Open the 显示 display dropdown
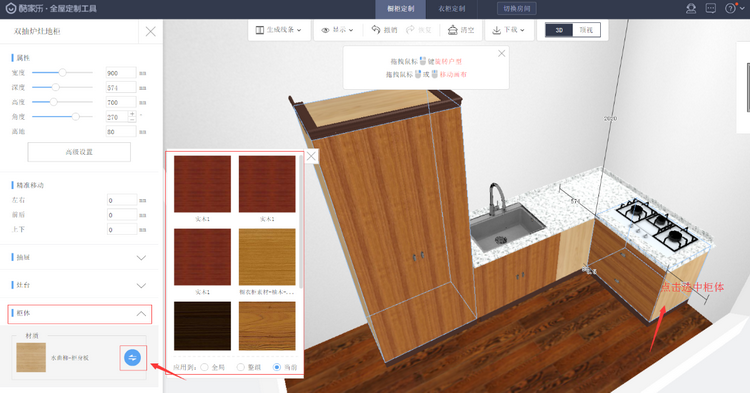 tap(338, 30)
